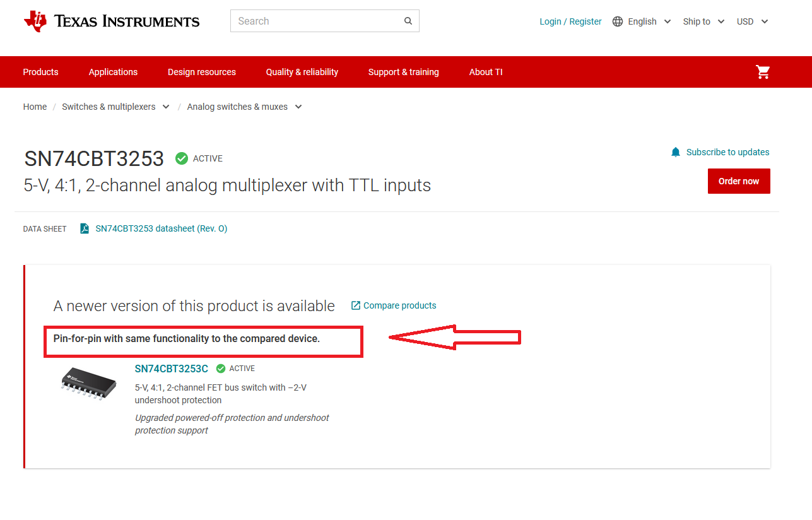Open the Products menu

40,72
